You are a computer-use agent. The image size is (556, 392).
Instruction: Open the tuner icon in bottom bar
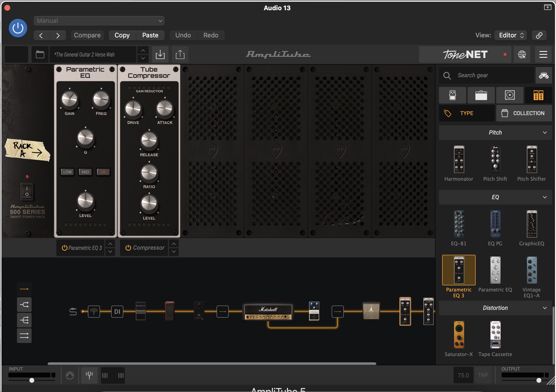89,375
